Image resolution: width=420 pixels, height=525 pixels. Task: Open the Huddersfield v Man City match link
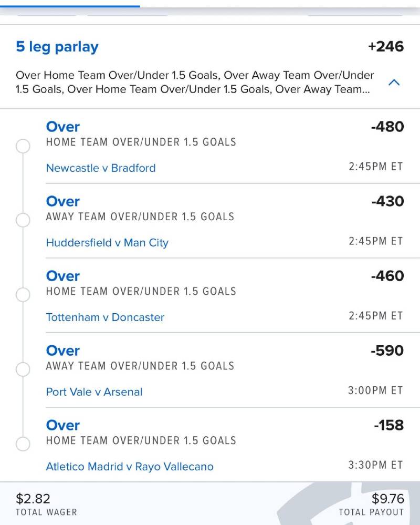[x=107, y=242]
